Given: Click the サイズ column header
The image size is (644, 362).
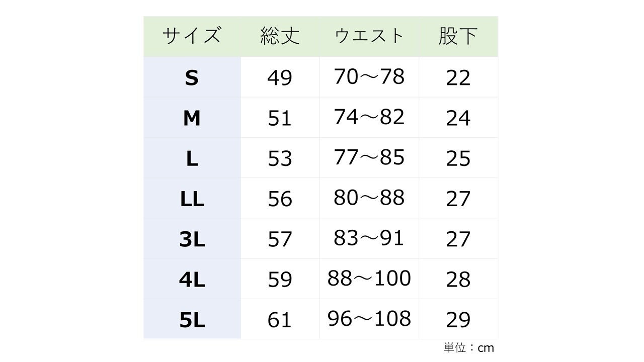Looking at the screenshot, I should click(192, 36).
